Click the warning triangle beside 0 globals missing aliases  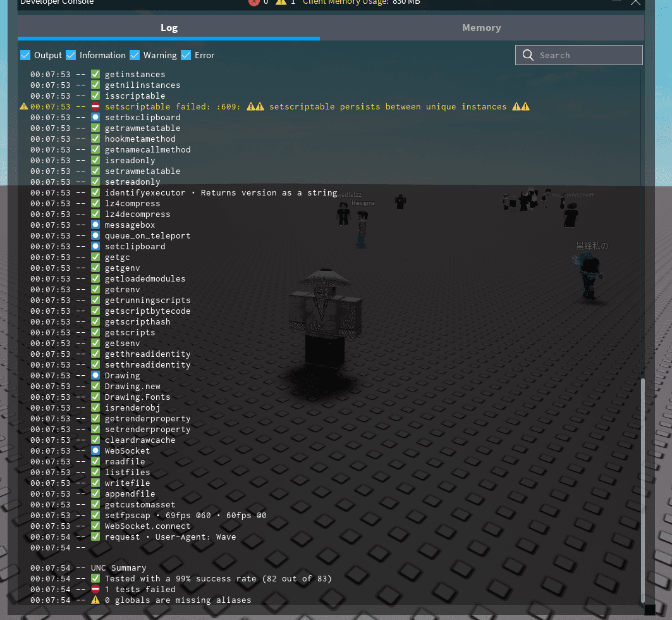click(x=95, y=600)
